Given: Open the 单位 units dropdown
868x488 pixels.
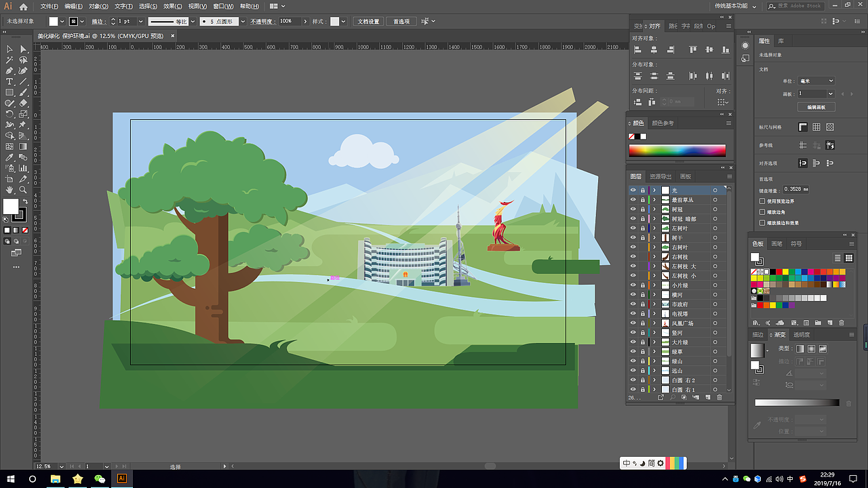Looking at the screenshot, I should [x=816, y=81].
